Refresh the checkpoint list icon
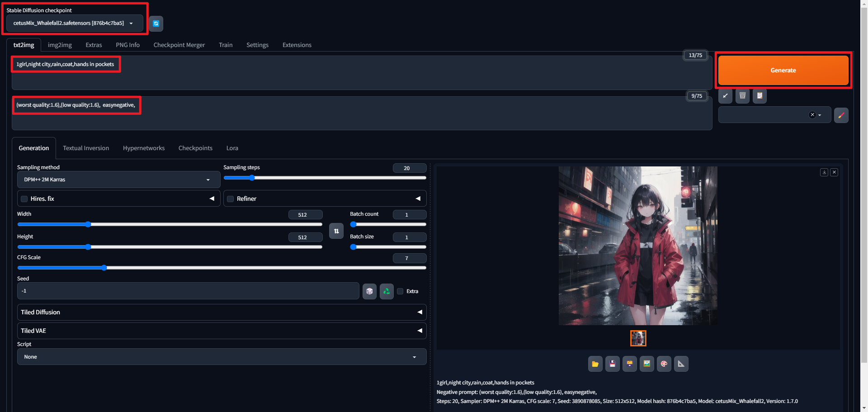 (x=156, y=24)
